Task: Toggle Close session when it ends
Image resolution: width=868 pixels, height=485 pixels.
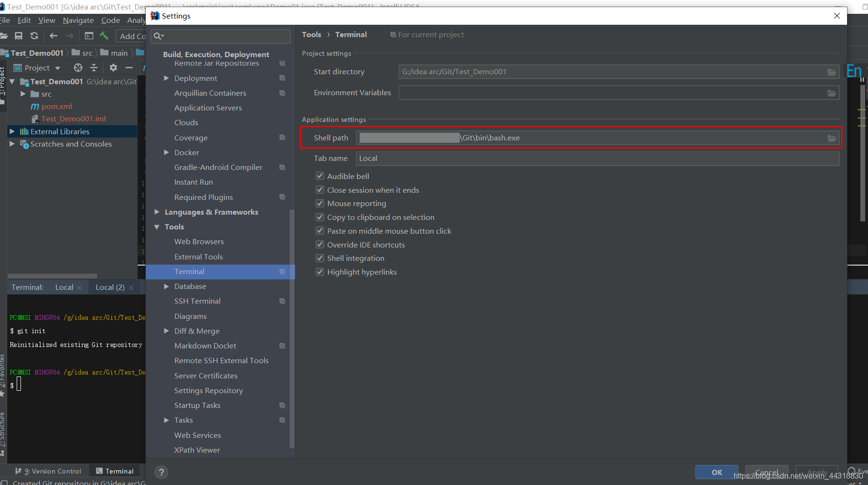Action: pyautogui.click(x=320, y=190)
